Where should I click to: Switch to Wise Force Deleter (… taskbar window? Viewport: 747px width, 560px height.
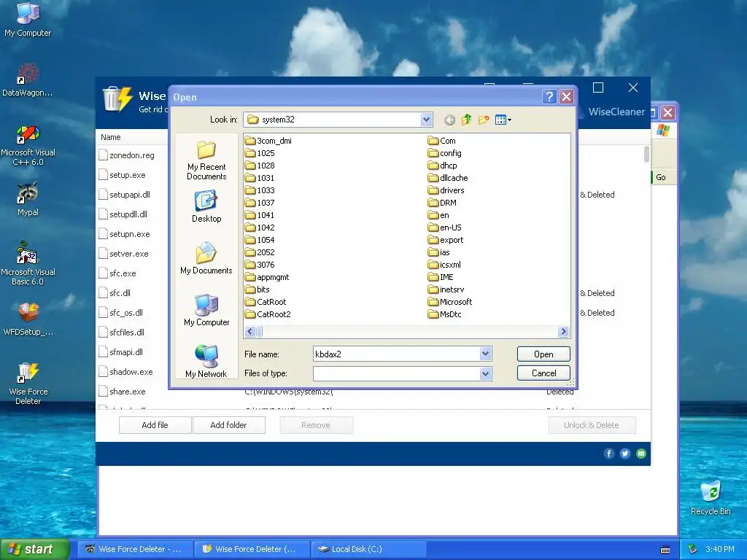point(252,549)
